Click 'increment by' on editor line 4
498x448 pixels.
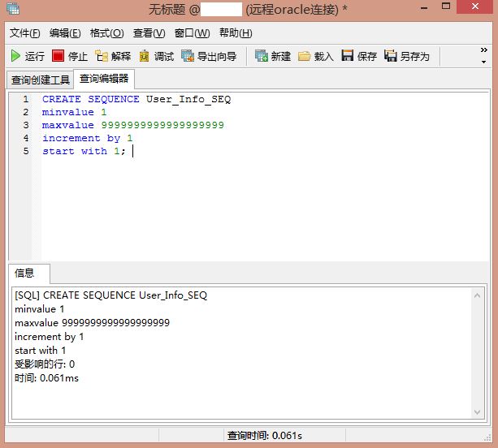coord(81,138)
